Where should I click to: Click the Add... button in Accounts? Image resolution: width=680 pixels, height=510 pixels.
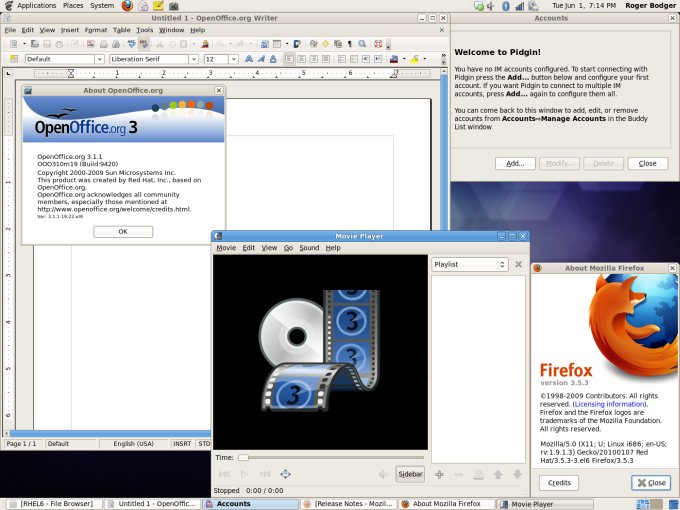point(514,163)
